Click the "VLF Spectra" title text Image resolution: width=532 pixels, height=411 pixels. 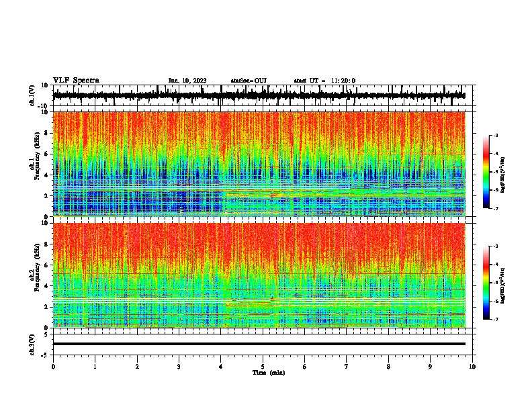(x=76, y=81)
